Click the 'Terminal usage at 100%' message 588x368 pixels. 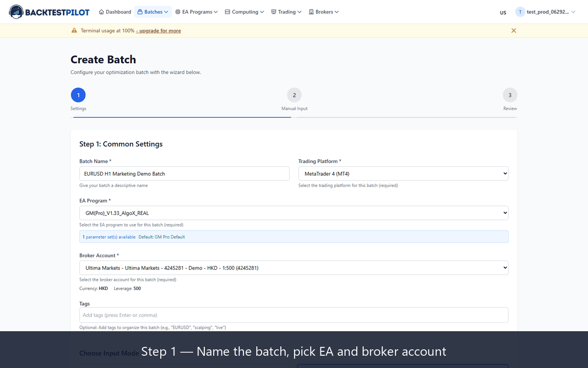point(108,30)
